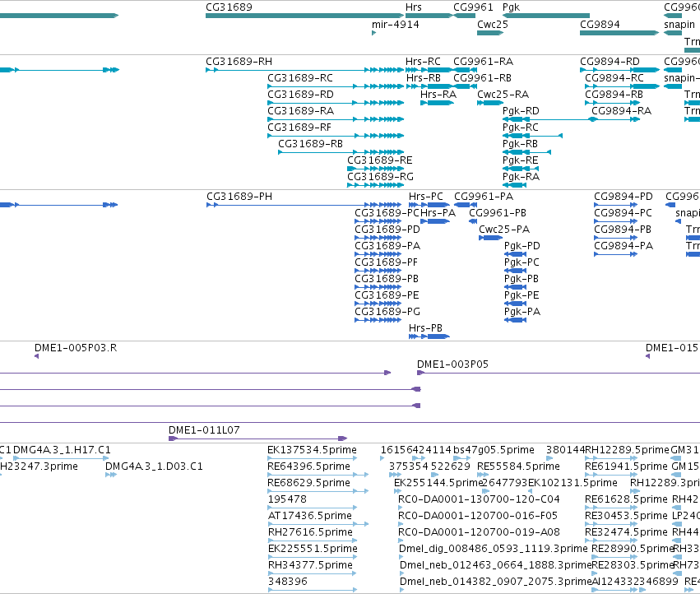Image resolution: width=700 pixels, height=594 pixels.
Task: Click transcript CG9894-RD
Action: click(x=610, y=62)
